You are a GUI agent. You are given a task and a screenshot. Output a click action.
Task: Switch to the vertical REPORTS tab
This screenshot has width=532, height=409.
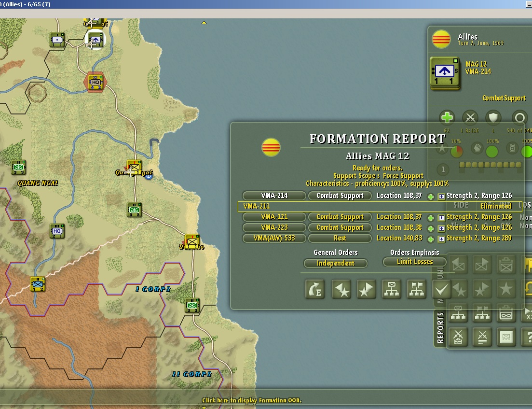[x=440, y=327]
